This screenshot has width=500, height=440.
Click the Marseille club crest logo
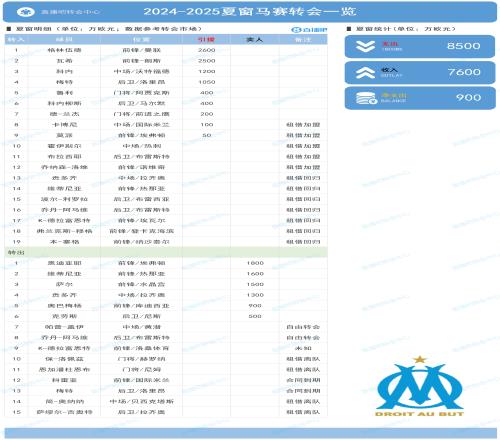tap(420, 386)
